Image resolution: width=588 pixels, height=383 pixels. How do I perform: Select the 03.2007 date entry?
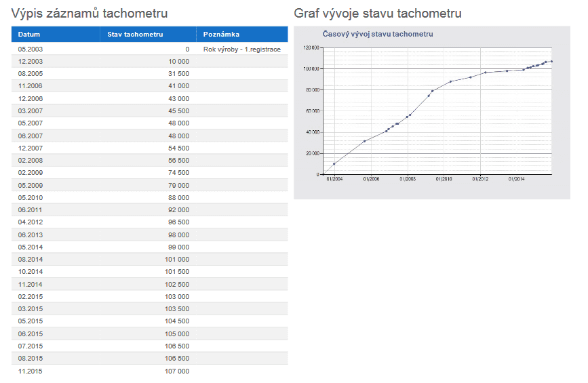coord(31,111)
